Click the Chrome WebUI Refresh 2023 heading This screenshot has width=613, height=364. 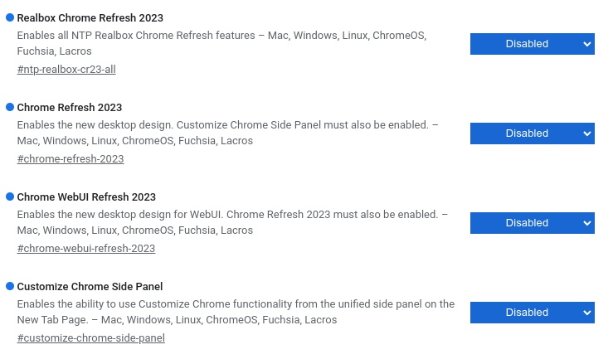coord(86,197)
